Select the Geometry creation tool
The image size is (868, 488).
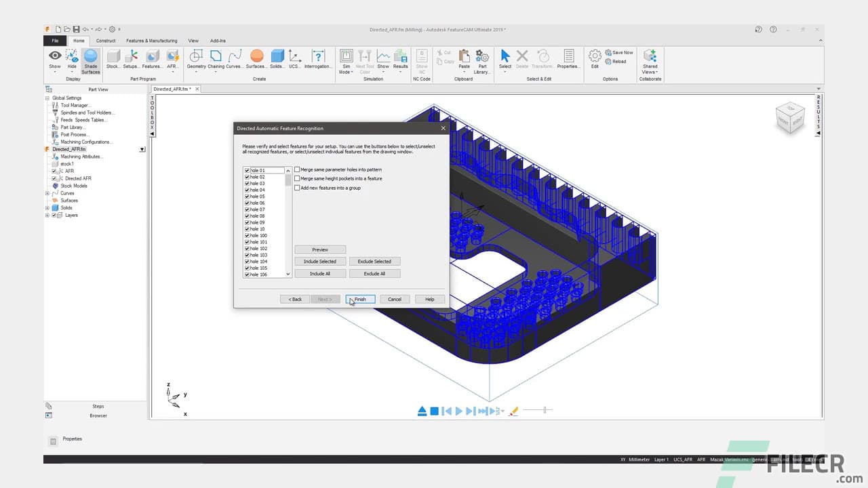[x=195, y=60]
